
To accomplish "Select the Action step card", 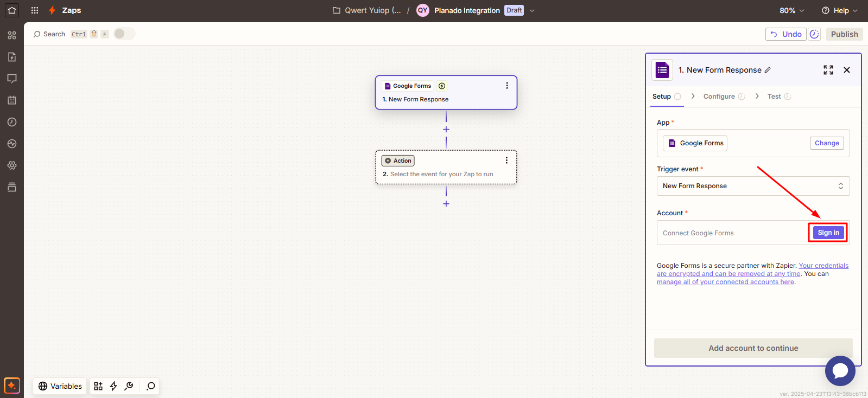I will click(446, 168).
